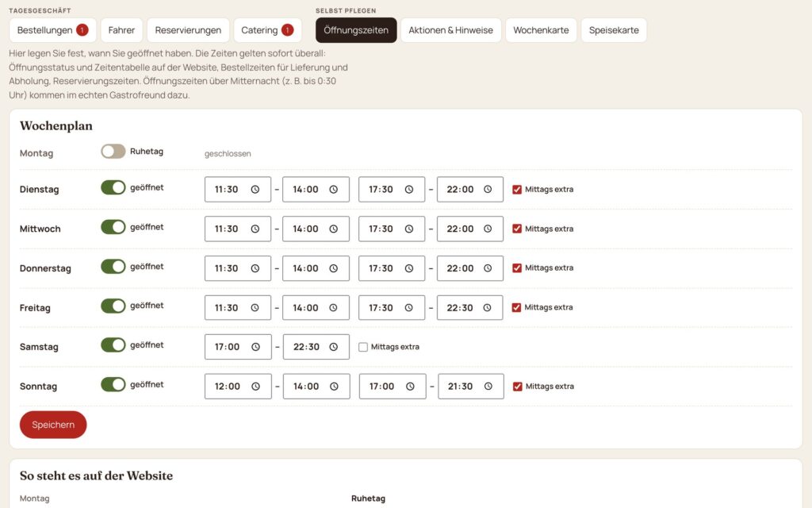
Task: Switch to the Reservierungen tab
Action: [x=188, y=30]
